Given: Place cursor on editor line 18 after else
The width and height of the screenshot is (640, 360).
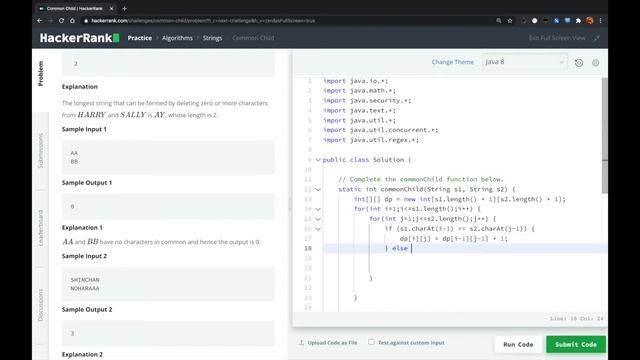Looking at the screenshot, I should 411,249.
